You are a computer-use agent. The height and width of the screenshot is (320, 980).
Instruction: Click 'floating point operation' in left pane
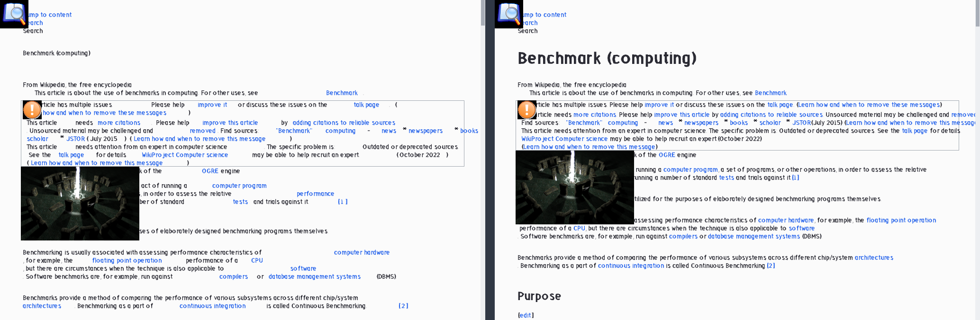click(127, 260)
